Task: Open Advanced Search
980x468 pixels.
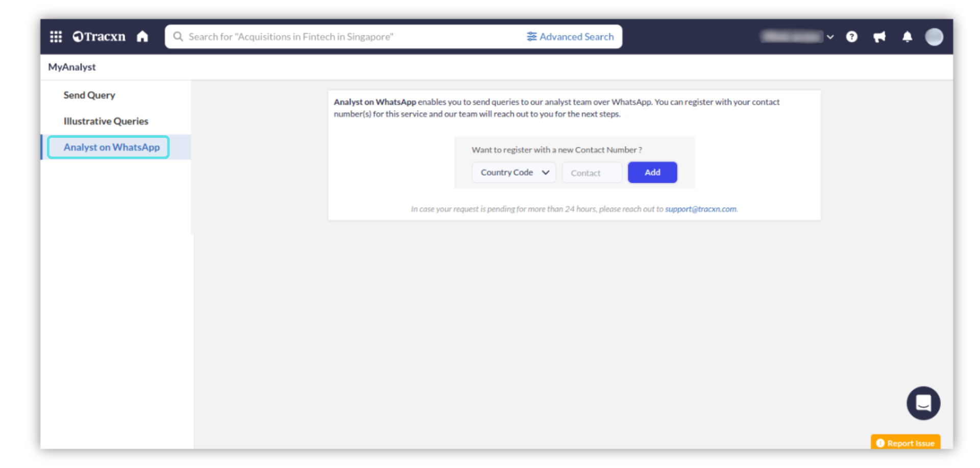Action: click(x=570, y=37)
